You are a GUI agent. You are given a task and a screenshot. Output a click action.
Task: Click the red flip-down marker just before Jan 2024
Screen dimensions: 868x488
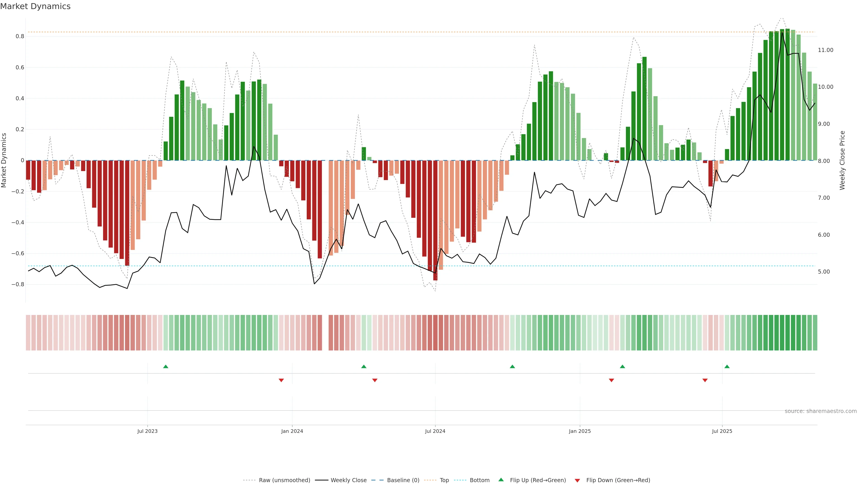coord(281,380)
